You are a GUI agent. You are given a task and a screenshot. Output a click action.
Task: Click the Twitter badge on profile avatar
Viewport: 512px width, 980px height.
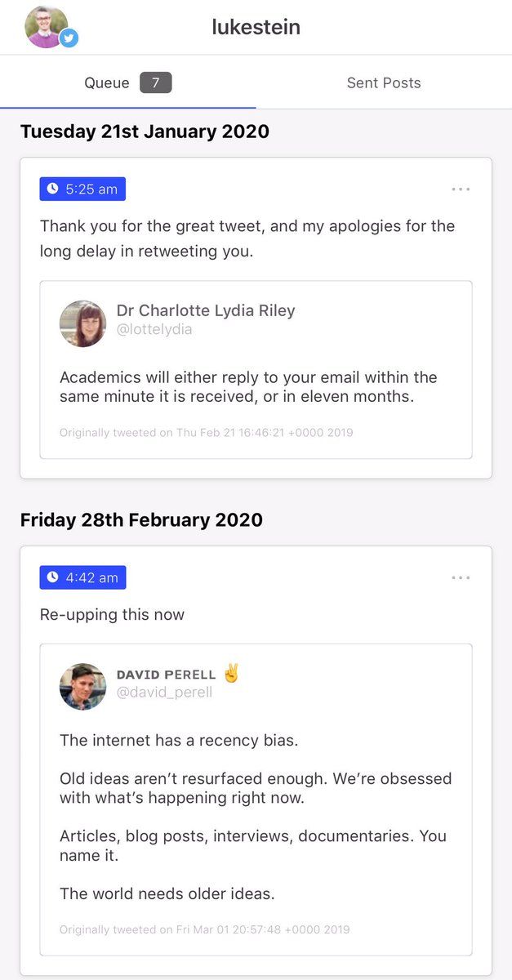coord(69,38)
